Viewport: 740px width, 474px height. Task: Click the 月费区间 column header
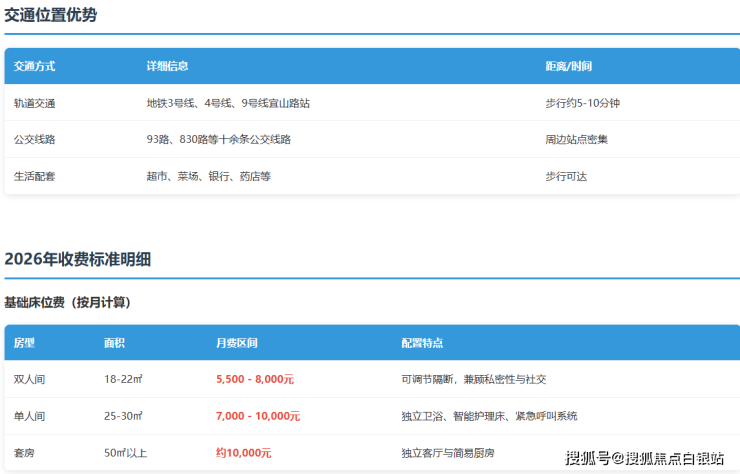click(x=236, y=343)
